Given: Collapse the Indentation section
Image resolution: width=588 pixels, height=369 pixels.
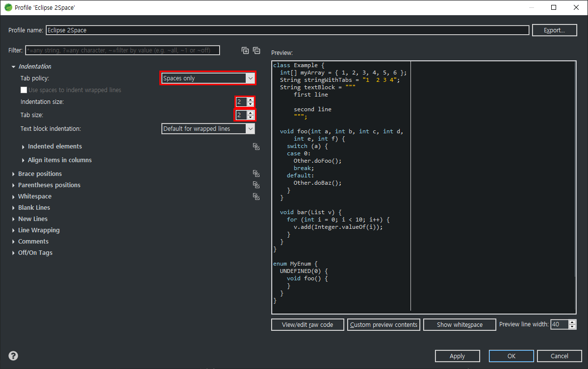Looking at the screenshot, I should point(14,67).
